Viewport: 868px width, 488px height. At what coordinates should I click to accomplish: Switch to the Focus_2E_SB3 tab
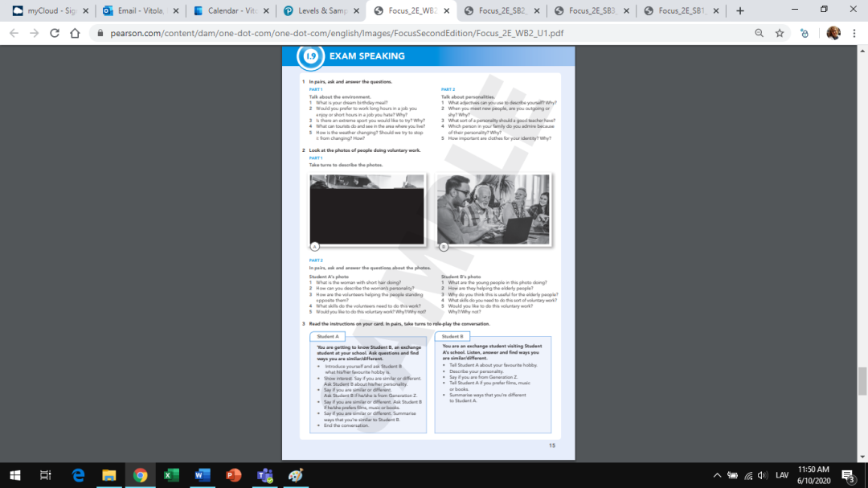(592, 10)
